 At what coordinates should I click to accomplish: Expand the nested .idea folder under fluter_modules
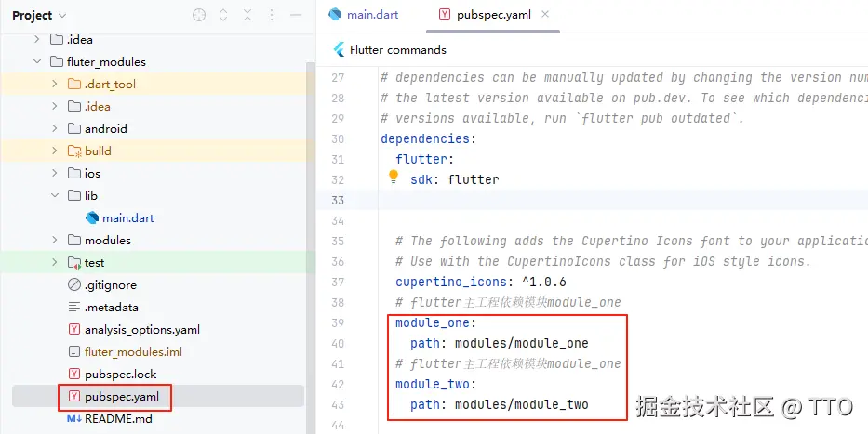point(54,106)
